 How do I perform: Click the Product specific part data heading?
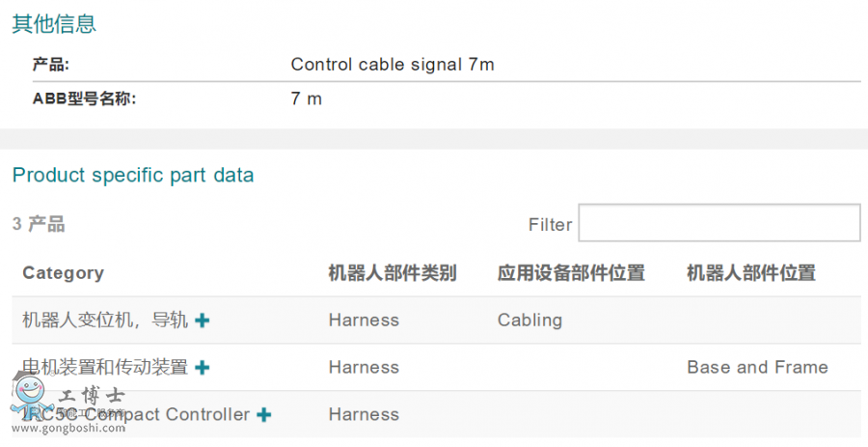[x=133, y=176]
